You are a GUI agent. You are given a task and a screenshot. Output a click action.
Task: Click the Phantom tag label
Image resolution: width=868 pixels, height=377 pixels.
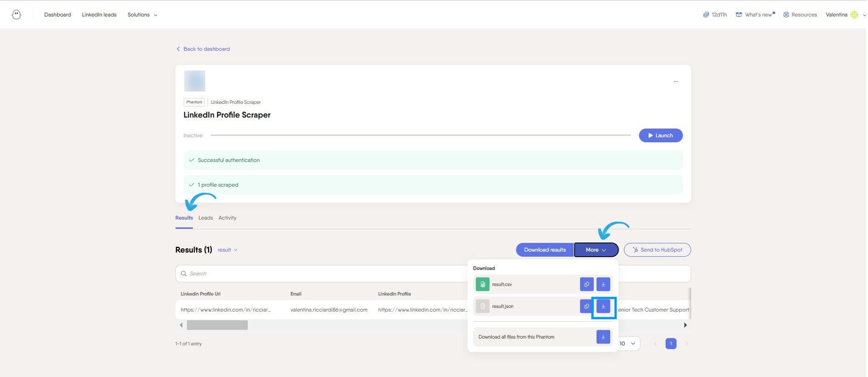[x=194, y=102]
